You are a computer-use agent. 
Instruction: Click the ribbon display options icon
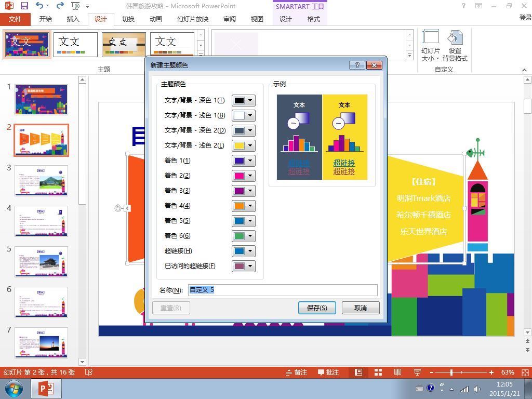click(478, 6)
